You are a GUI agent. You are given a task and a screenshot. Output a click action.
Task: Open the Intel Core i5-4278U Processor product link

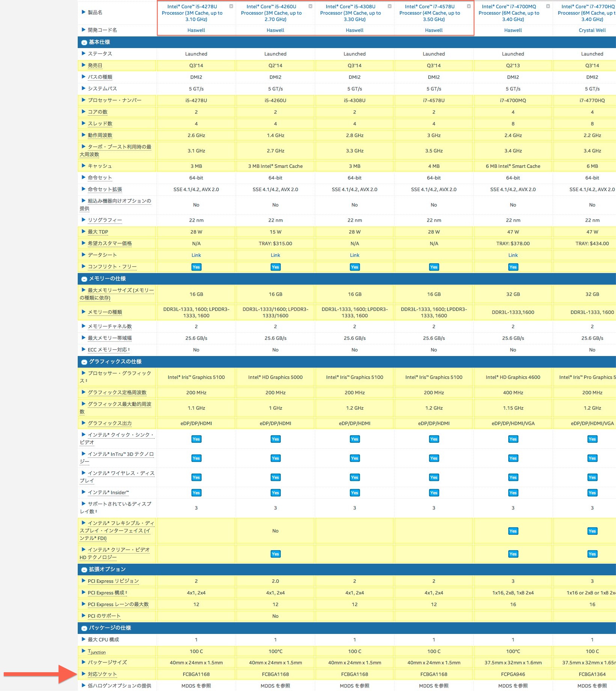[192, 13]
